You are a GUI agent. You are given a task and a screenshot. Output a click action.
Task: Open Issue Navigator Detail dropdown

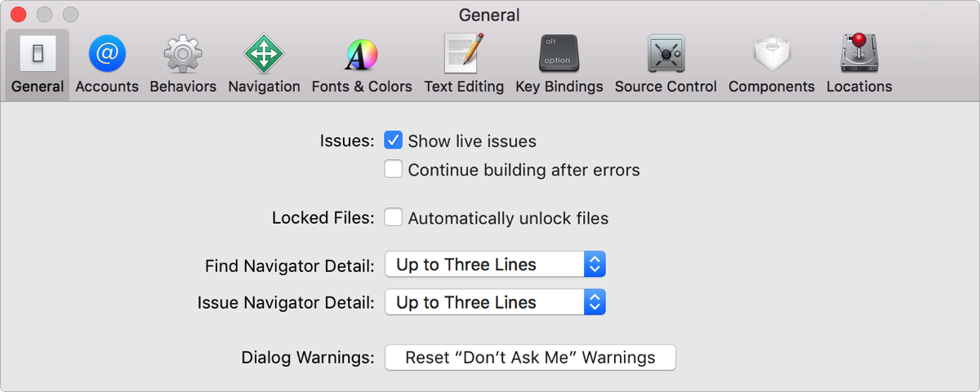coord(495,302)
